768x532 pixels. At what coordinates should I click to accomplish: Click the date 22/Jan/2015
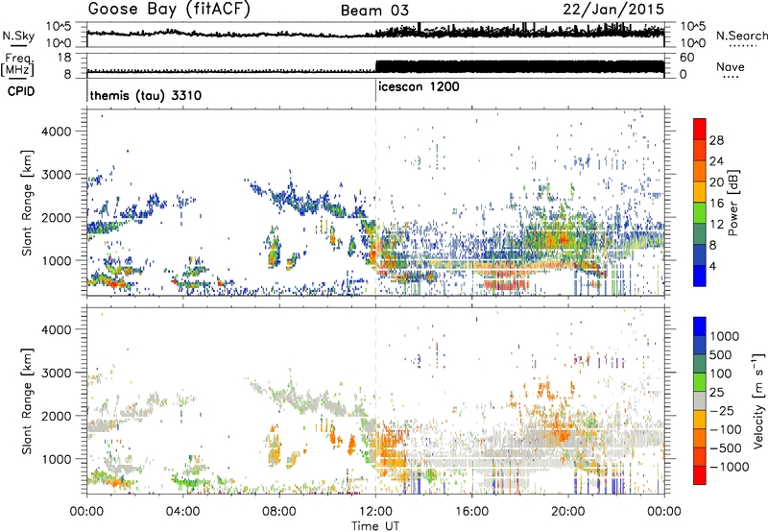pos(613,9)
